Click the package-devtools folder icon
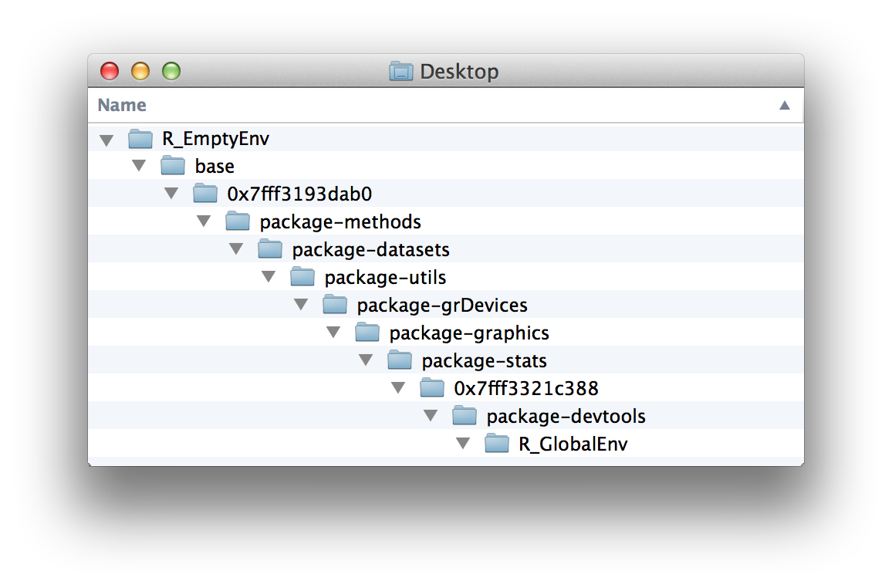Screen dimensions: 892x588 (465, 417)
